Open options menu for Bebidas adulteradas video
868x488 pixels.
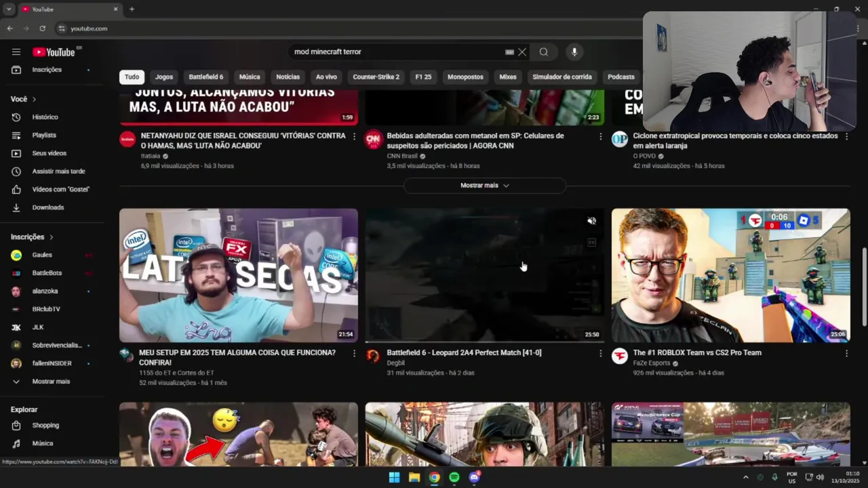600,136
